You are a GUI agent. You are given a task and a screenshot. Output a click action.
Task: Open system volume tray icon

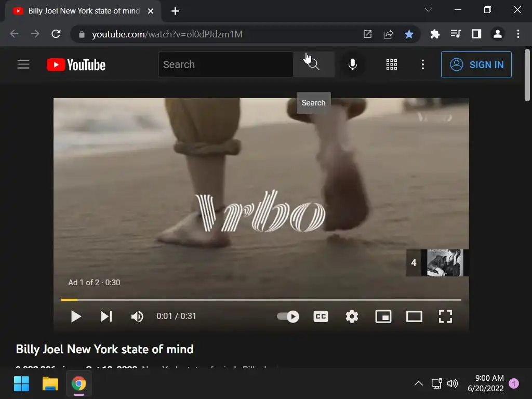click(453, 383)
